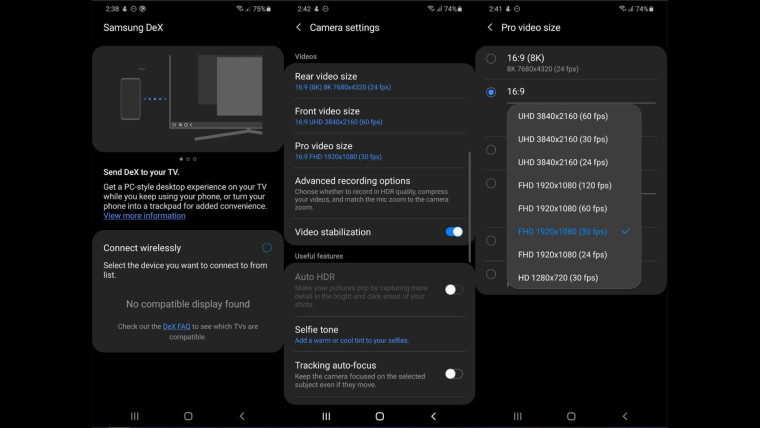
Task: Go back from Camera settings screen
Action: [x=299, y=28]
